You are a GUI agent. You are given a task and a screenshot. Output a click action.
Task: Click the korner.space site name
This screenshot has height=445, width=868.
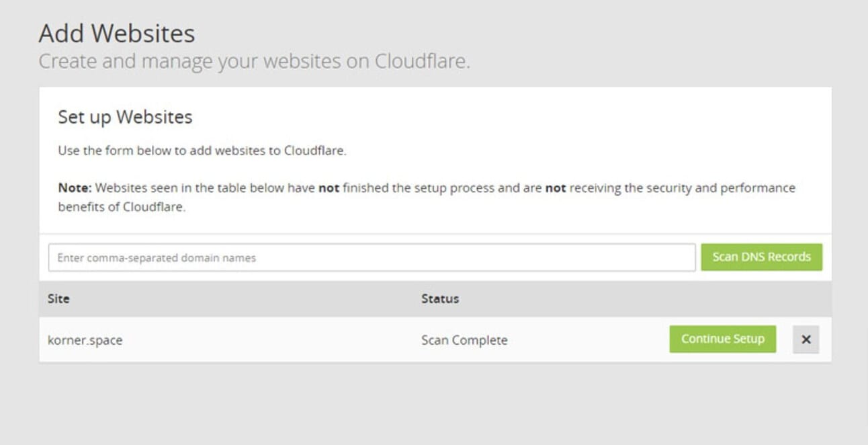pyautogui.click(x=85, y=340)
